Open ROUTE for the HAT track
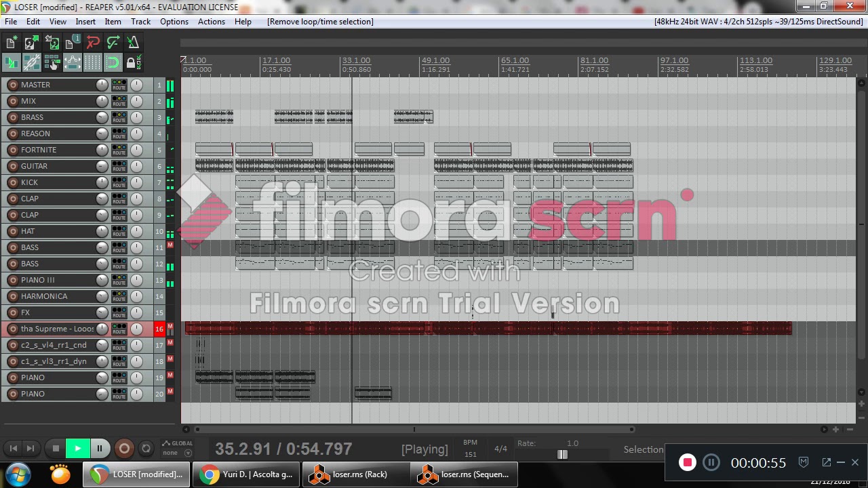The image size is (868, 488). (x=119, y=231)
